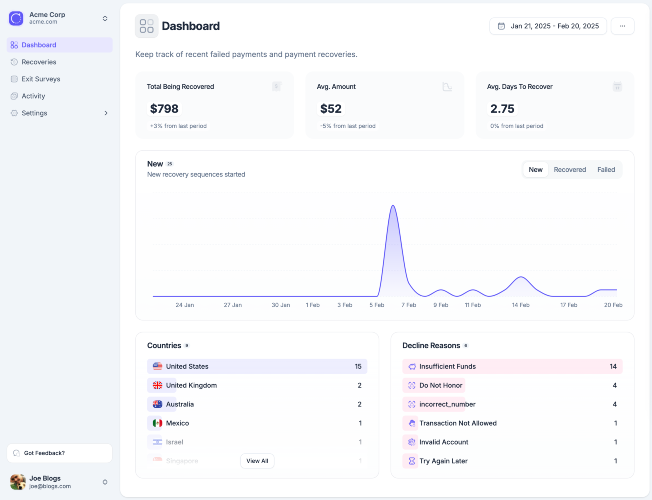Click the Acme Corp logo icon

pyautogui.click(x=16, y=18)
